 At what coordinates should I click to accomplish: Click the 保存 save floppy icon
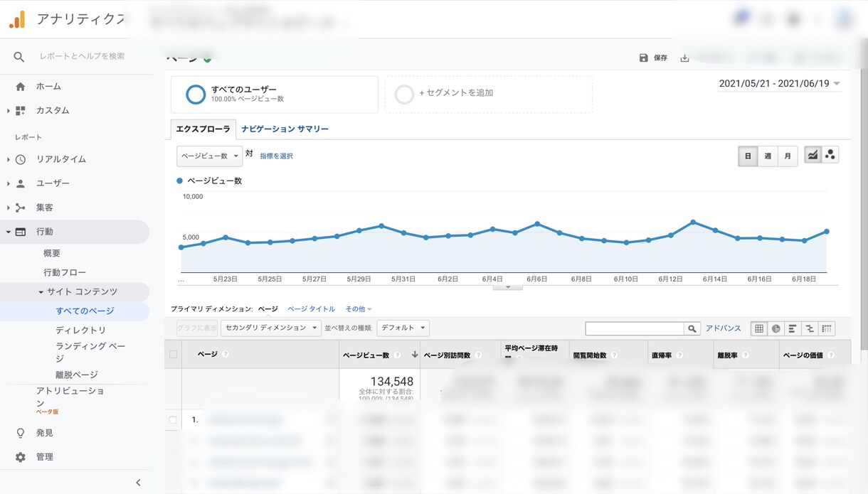pyautogui.click(x=643, y=58)
